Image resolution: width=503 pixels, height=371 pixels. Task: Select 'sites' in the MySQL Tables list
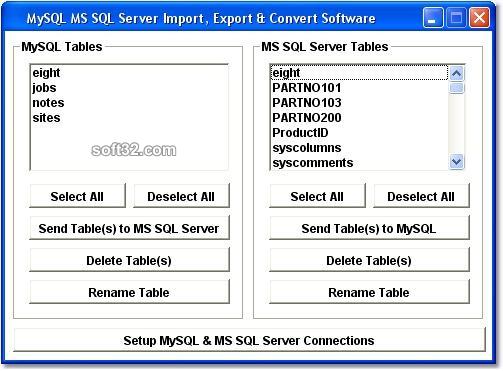(129, 118)
